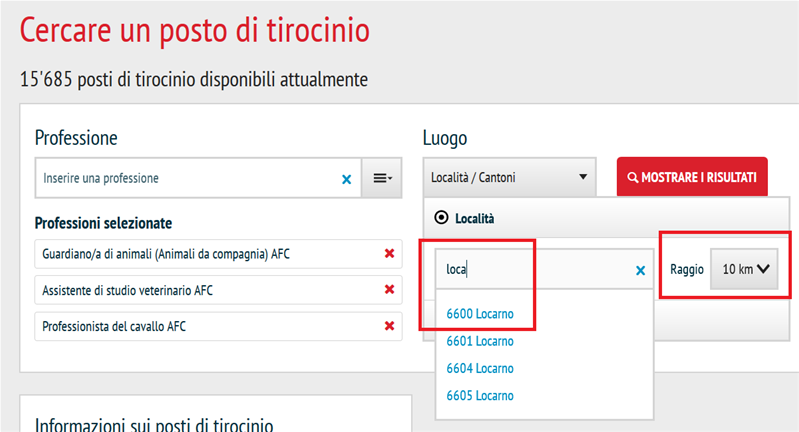The image size is (799, 432).
Task: Pick 6604 Locarno suggestion
Action: (x=480, y=368)
